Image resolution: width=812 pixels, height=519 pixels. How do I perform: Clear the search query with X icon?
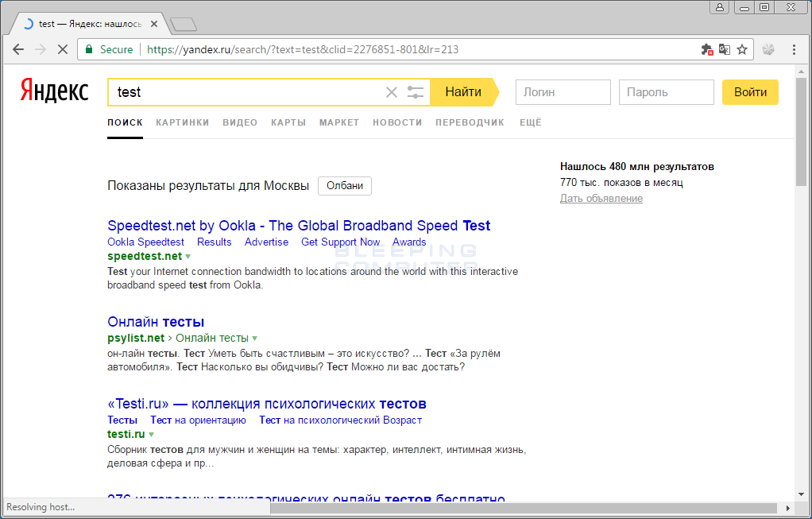pyautogui.click(x=391, y=92)
